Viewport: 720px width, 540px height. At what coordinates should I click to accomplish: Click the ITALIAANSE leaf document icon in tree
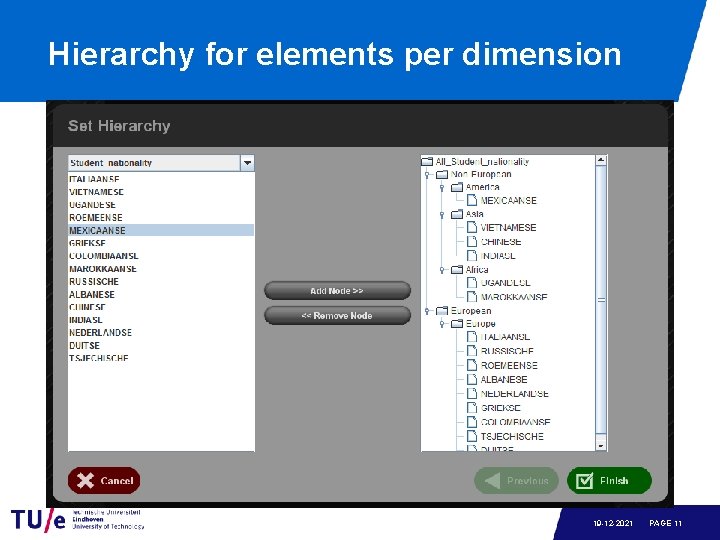[472, 337]
